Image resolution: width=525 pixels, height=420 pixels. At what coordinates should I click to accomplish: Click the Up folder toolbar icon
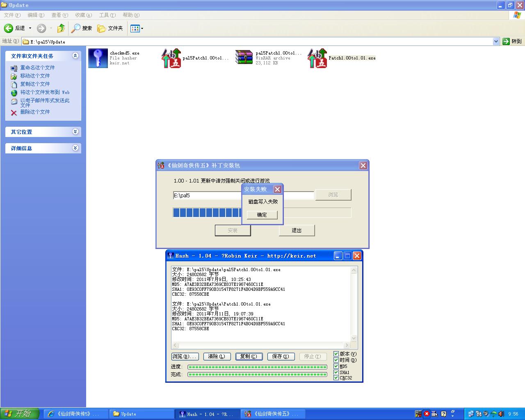(x=61, y=28)
